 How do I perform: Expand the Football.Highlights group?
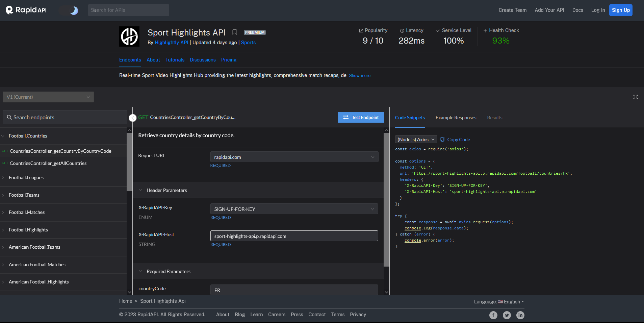pos(63,230)
